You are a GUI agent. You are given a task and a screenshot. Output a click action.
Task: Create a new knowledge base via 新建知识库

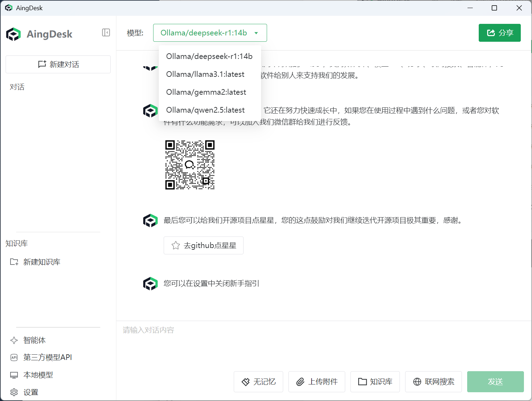(35, 262)
